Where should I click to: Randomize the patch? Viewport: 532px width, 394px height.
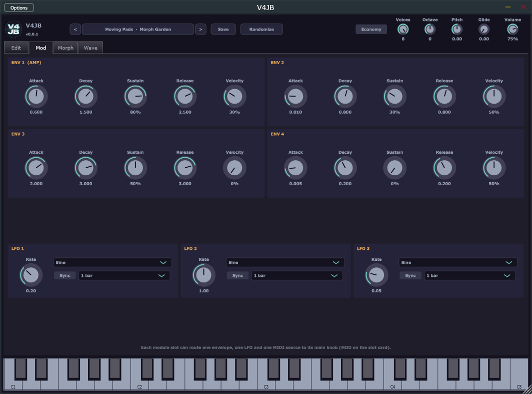click(261, 29)
